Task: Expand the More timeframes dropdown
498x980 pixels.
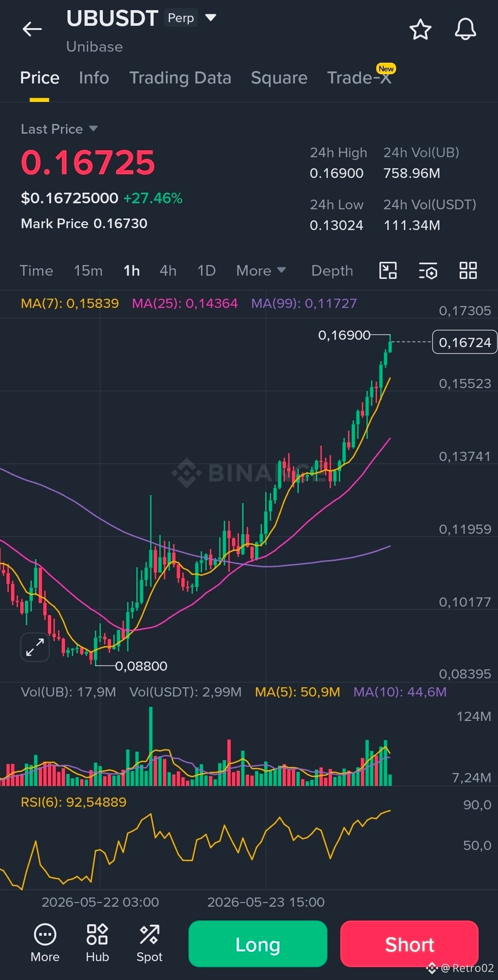Action: point(261,271)
